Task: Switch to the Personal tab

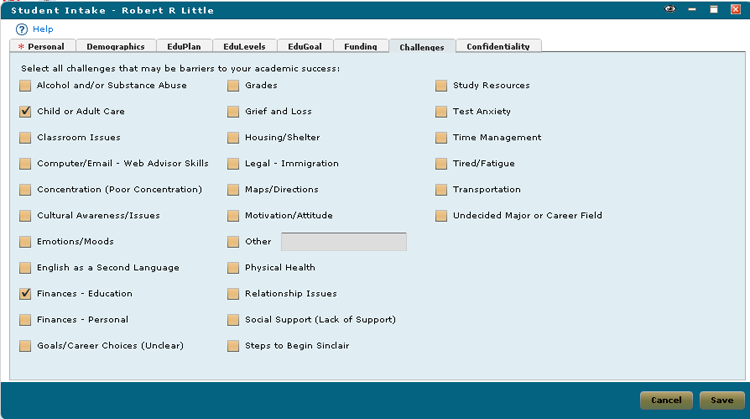Action: coord(43,46)
